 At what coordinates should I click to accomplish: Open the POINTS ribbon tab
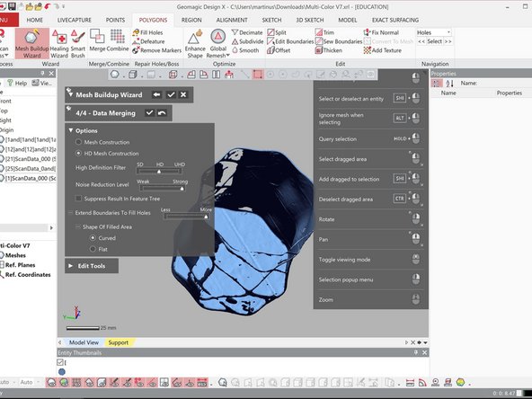pos(115,20)
